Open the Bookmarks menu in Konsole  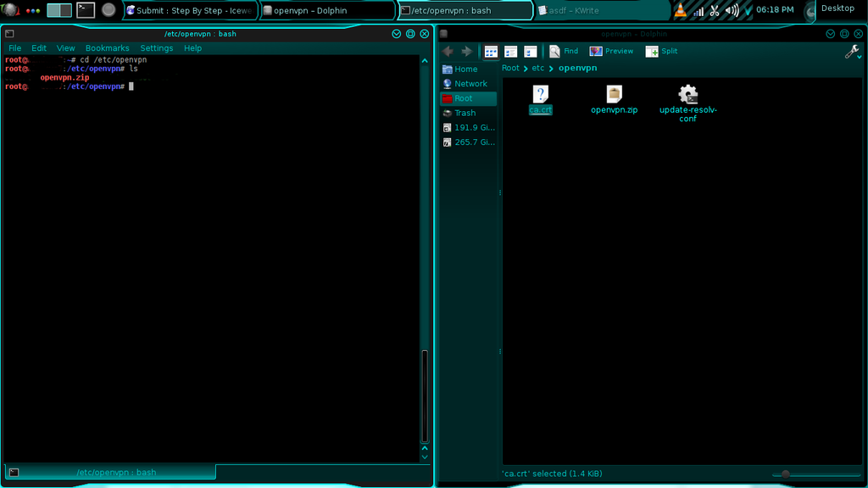(107, 48)
